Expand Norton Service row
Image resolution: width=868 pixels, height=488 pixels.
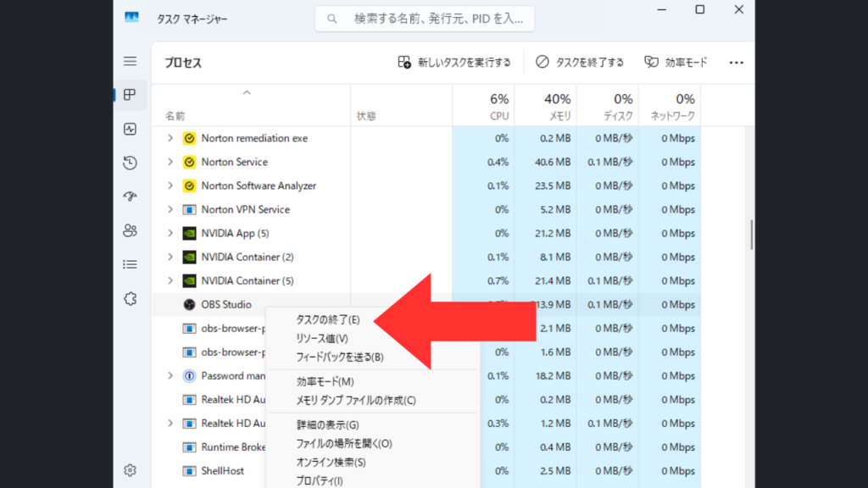coord(170,162)
